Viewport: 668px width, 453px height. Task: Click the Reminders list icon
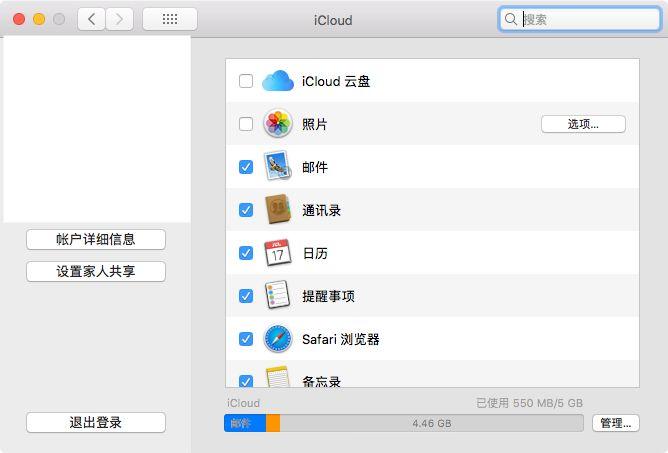click(x=278, y=295)
